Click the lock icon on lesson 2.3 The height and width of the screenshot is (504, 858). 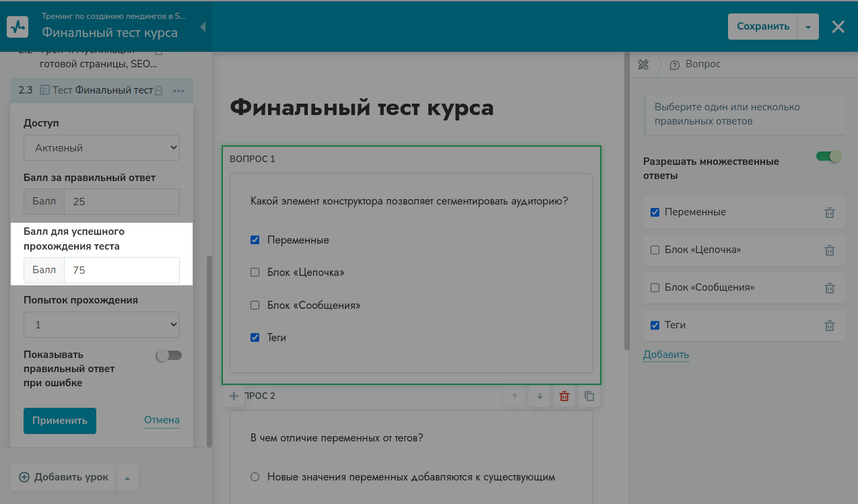point(159,90)
